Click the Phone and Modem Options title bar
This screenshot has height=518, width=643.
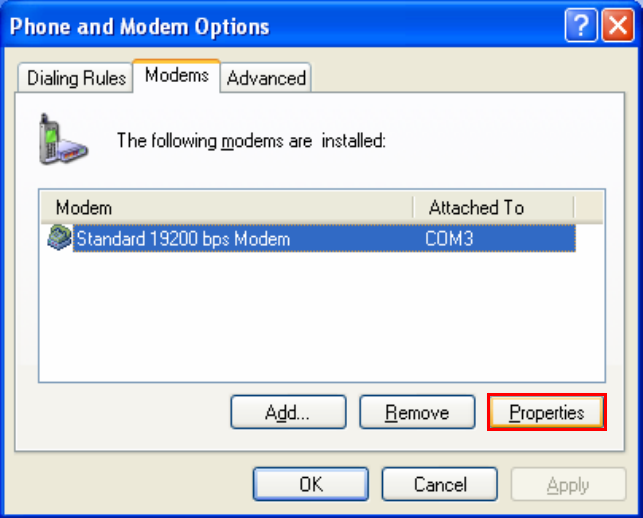pyautogui.click(x=280, y=26)
